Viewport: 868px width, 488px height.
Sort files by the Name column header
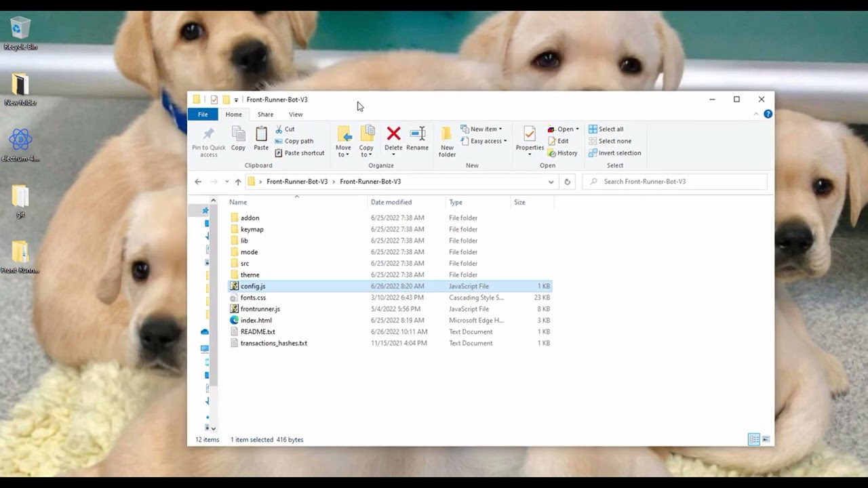296,202
